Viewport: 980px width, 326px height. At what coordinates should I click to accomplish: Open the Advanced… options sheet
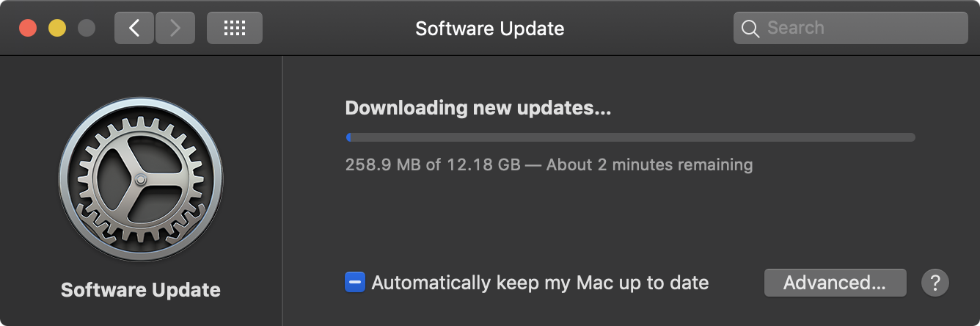pos(835,283)
